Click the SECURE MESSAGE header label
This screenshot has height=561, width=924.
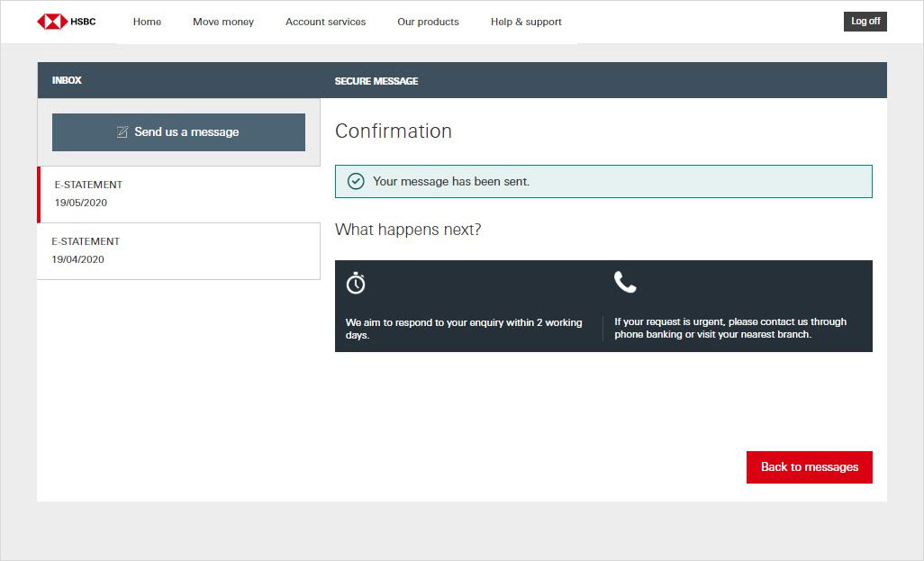tap(376, 81)
